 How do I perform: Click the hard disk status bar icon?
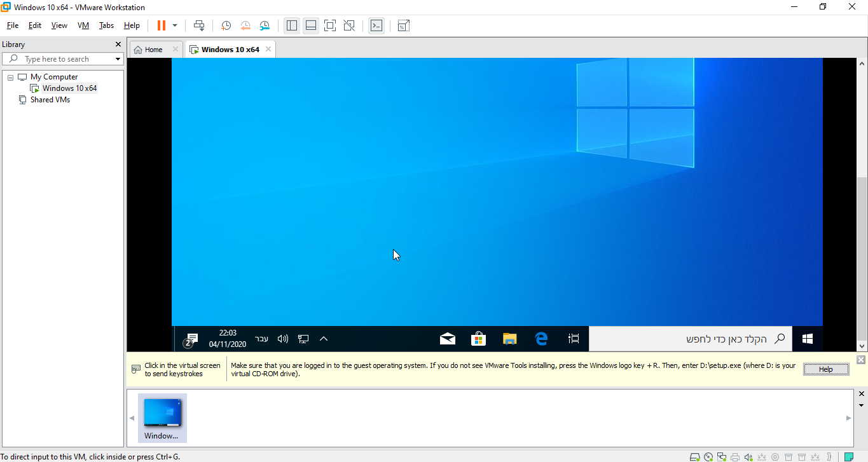coord(695,457)
